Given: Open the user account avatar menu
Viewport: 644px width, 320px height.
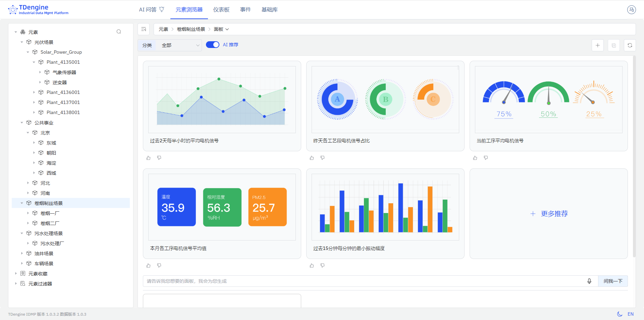Looking at the screenshot, I should [632, 10].
